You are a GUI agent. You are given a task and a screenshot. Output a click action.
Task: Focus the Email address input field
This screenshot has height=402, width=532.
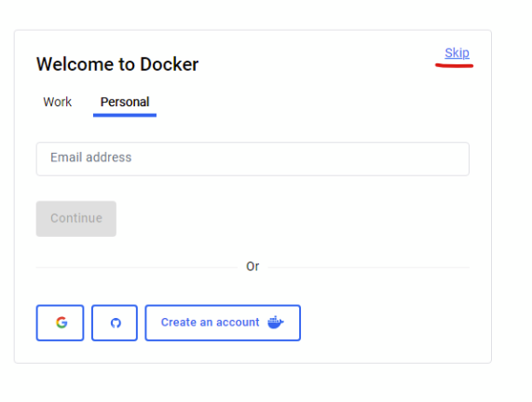tap(252, 159)
